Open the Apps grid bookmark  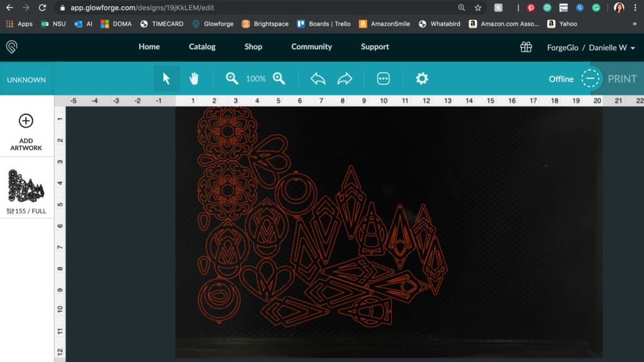19,24
